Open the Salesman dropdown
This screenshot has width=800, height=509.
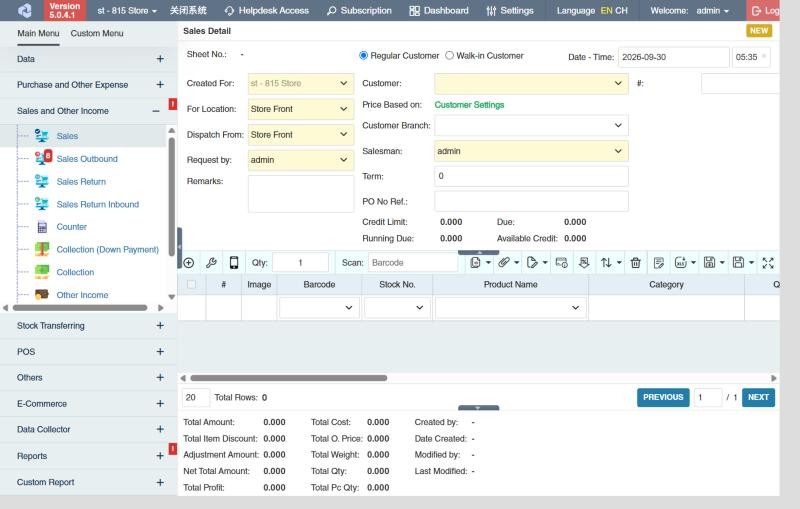click(531, 151)
